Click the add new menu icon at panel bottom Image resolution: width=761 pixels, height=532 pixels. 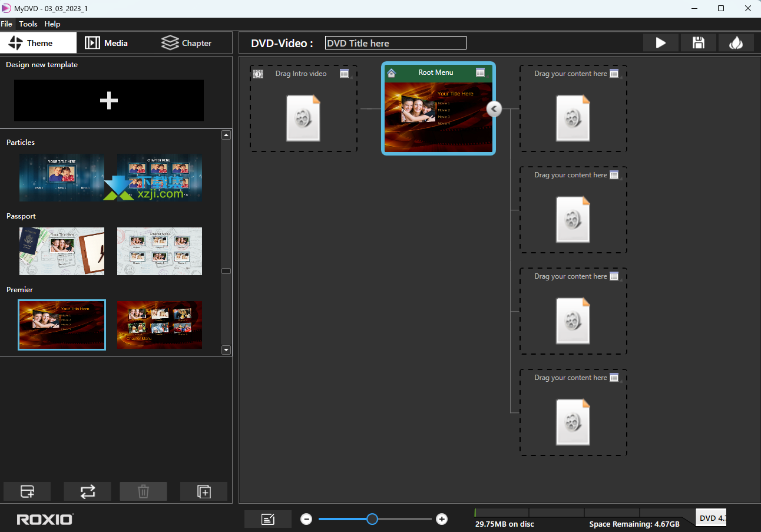tap(27, 491)
